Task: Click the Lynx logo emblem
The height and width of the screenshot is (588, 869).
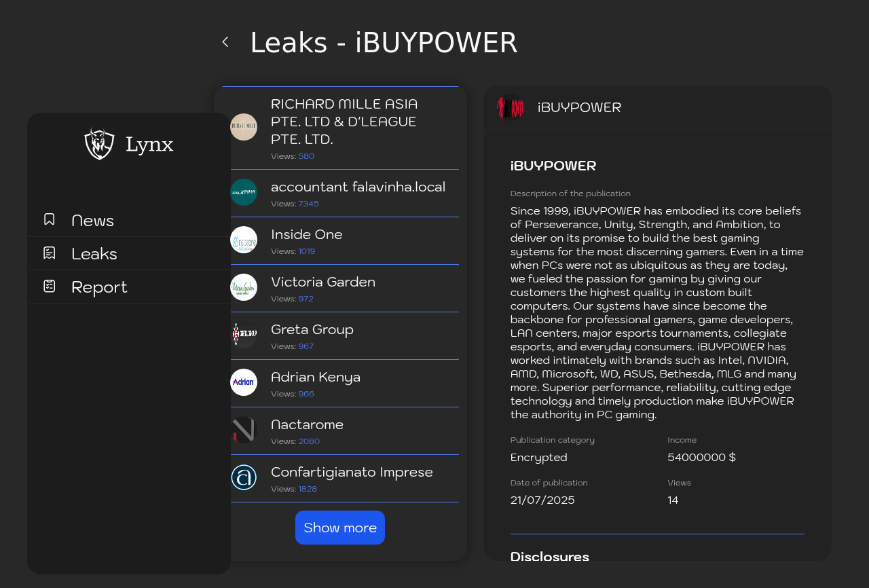Action: 100,144
